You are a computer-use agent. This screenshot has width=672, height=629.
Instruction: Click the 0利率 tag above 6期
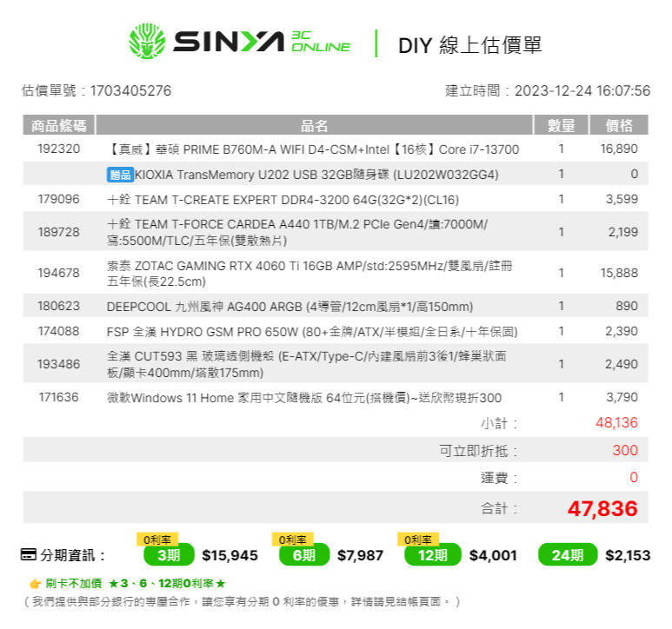coord(293,540)
